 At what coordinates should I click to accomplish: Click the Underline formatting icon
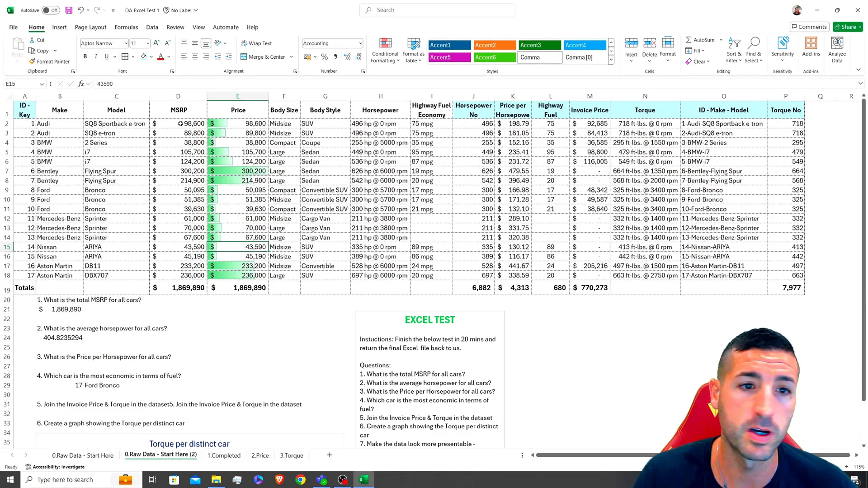[x=107, y=56]
